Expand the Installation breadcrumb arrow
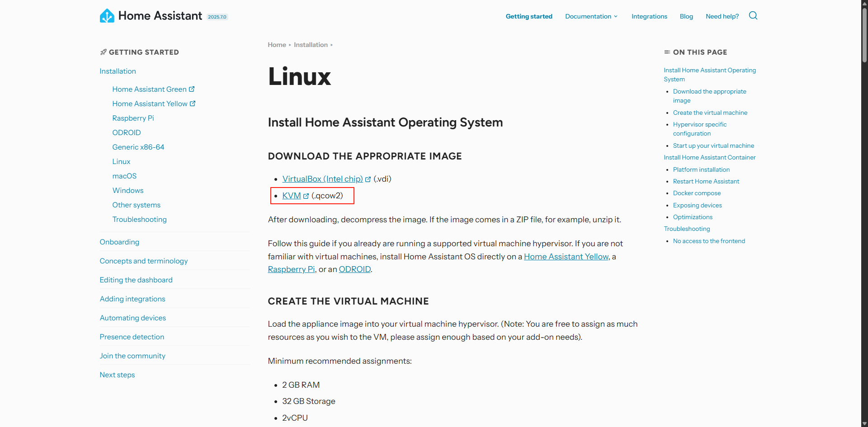 tap(332, 45)
